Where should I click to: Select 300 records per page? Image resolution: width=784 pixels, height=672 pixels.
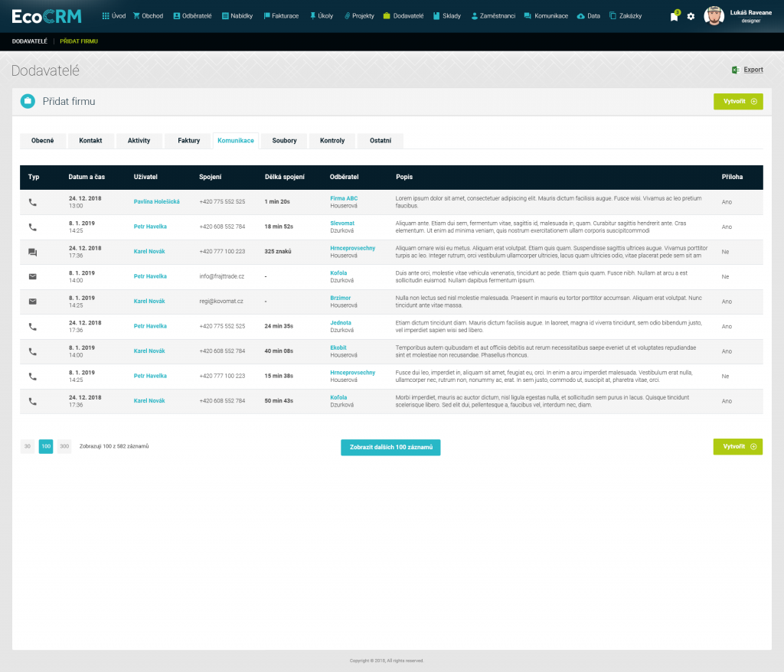pos(64,446)
